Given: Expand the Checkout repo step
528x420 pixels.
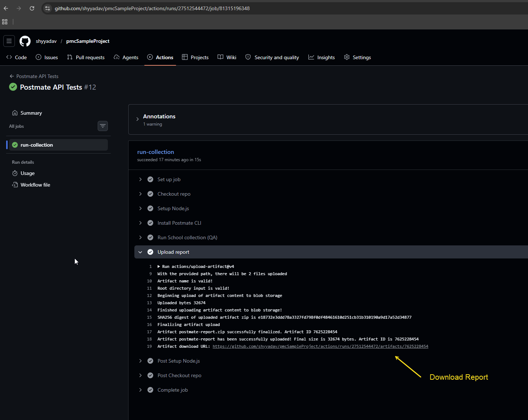Looking at the screenshot, I should tap(140, 194).
